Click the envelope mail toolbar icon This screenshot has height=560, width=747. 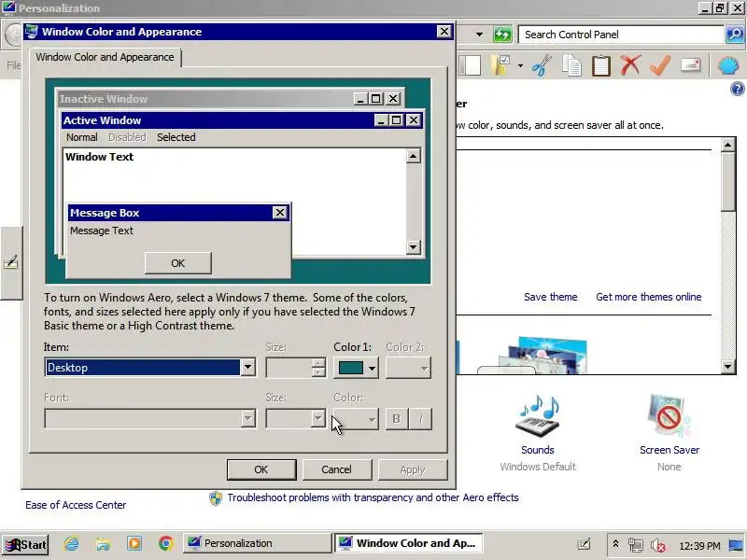point(690,64)
